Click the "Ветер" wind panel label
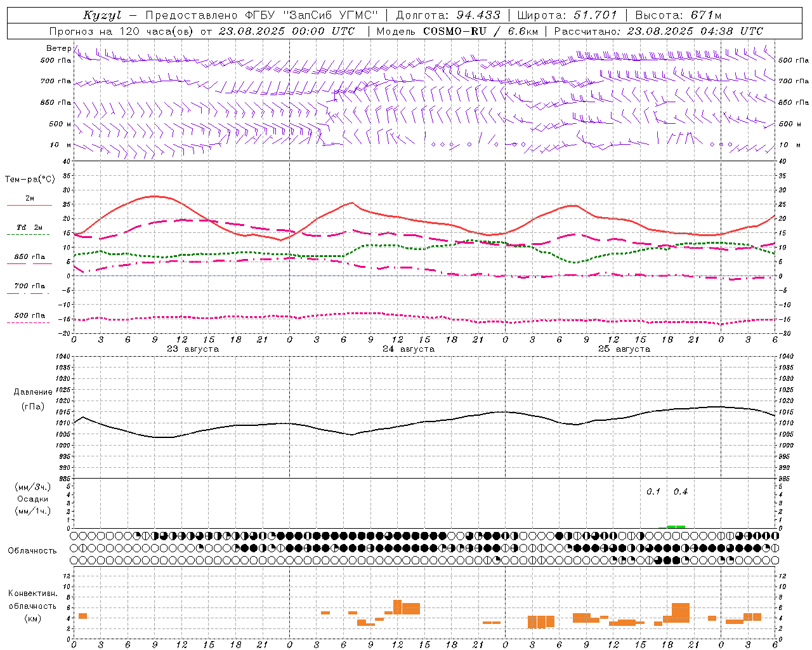This screenshot has width=812, height=650. (x=58, y=48)
